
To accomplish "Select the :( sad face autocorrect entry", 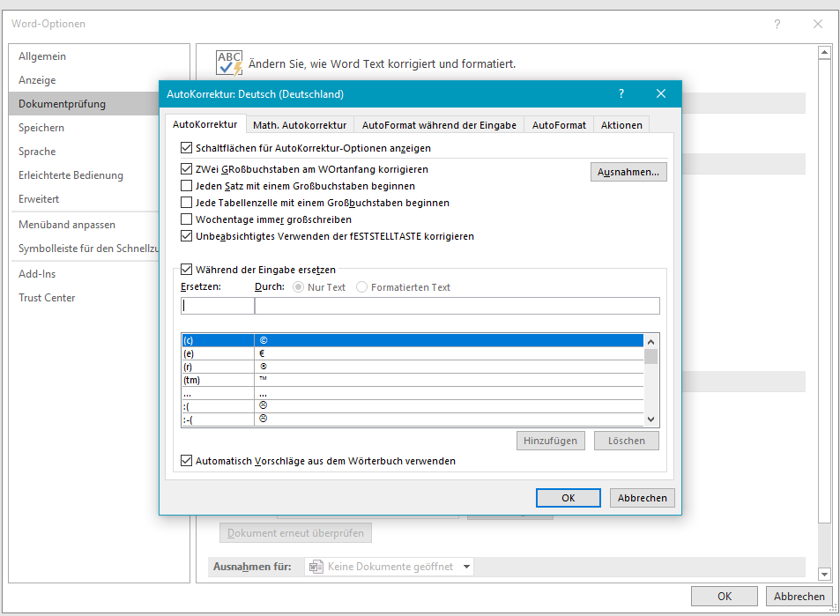I will [413, 406].
